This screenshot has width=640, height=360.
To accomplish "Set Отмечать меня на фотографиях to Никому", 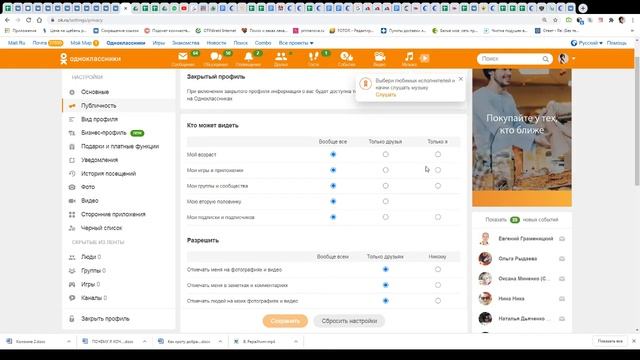I will [x=438, y=269].
